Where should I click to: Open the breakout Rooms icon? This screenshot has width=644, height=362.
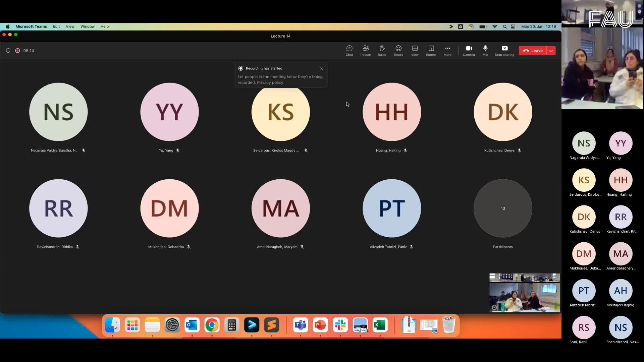pyautogui.click(x=431, y=50)
